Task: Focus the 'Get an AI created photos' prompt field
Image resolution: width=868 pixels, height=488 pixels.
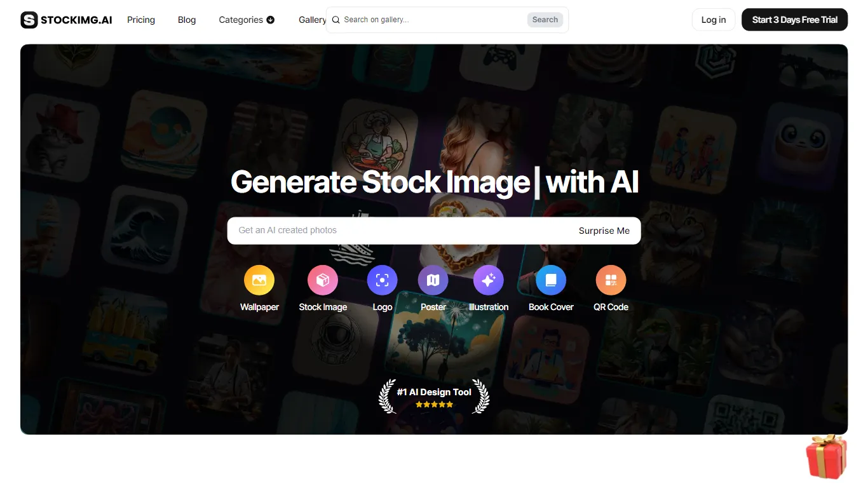Action: [x=400, y=231]
